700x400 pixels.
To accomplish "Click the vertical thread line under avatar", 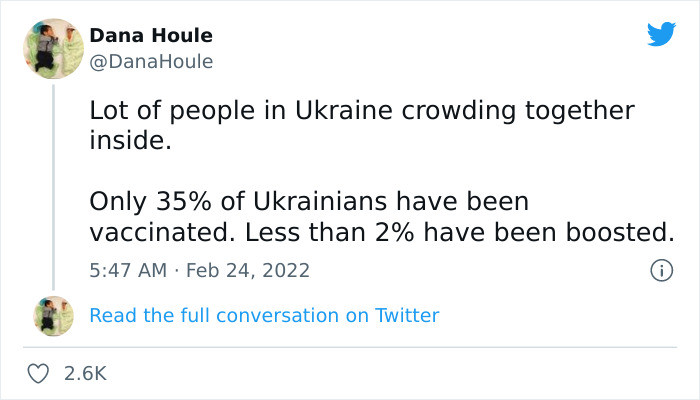I will pos(54,187).
